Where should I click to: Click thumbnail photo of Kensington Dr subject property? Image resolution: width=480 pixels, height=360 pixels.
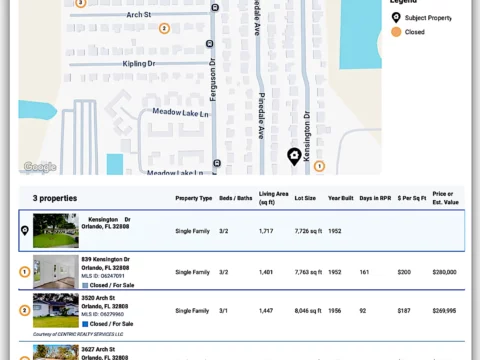[56, 231]
